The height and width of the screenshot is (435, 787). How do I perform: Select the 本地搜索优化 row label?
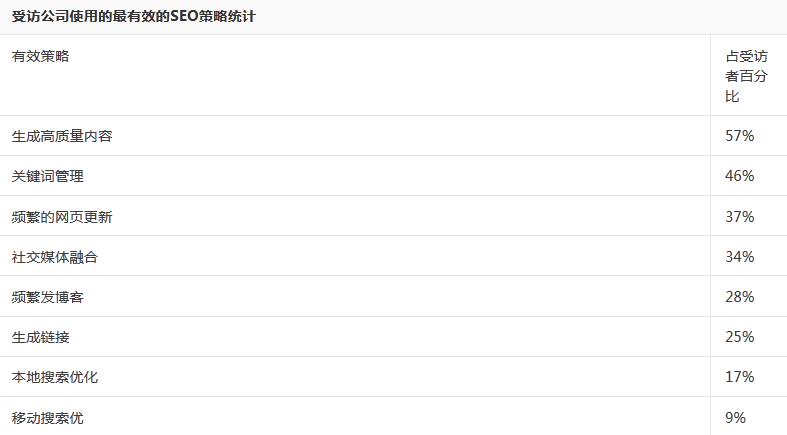click(x=55, y=377)
